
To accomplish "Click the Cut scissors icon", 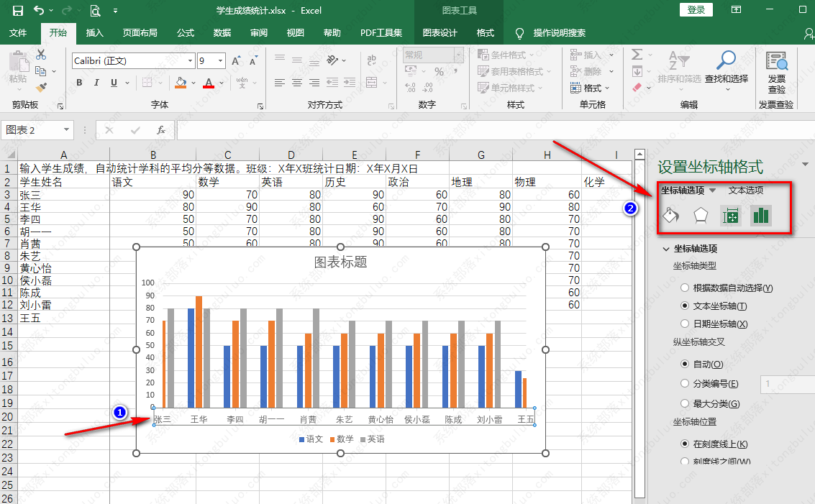I will point(41,55).
